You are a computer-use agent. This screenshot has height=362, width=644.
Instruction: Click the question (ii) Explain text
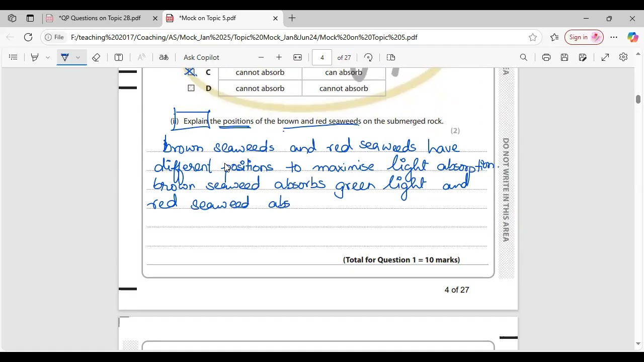[307, 121]
